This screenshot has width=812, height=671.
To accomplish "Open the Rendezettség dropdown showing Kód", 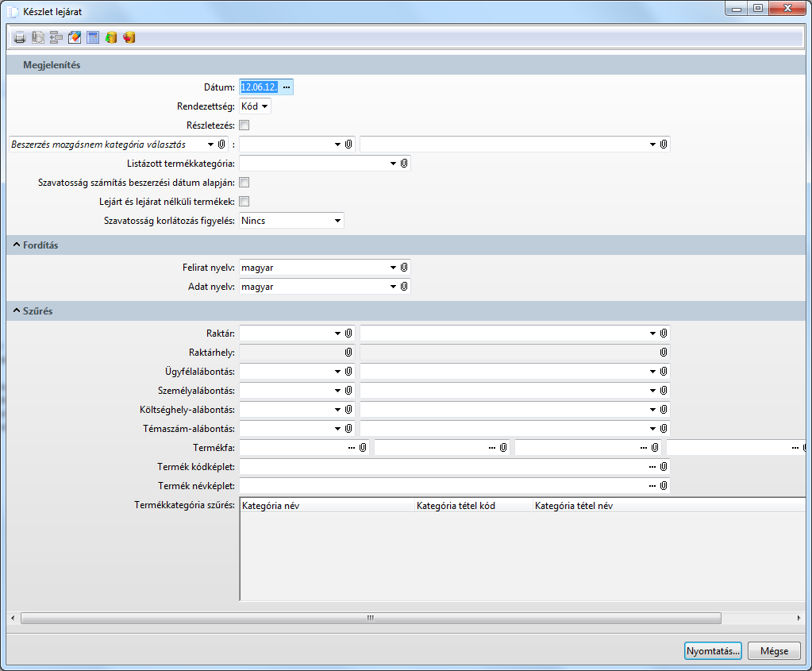I will [x=255, y=106].
